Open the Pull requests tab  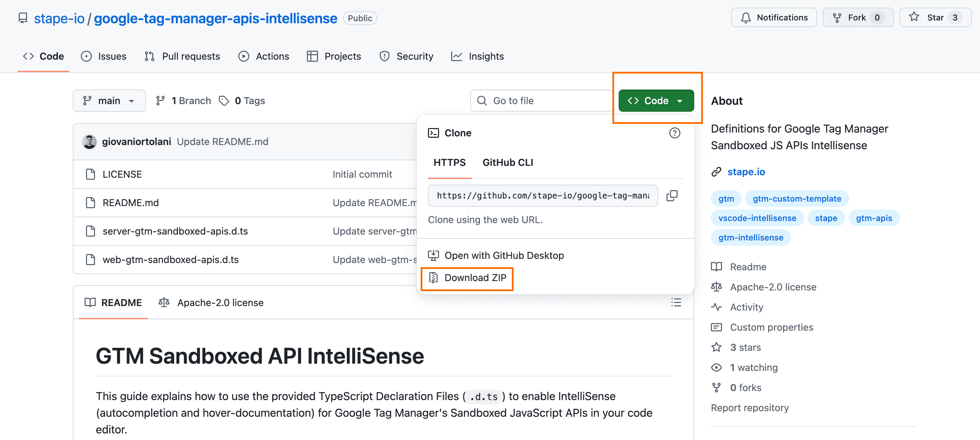tap(182, 56)
